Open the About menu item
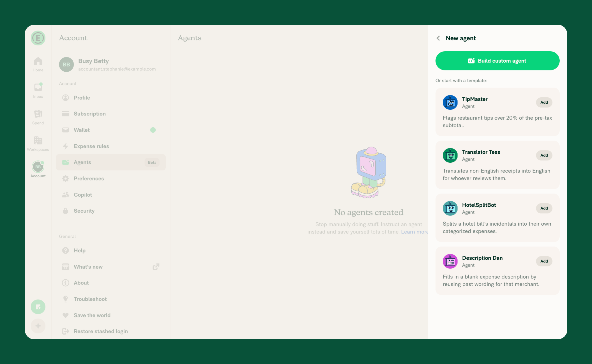The height and width of the screenshot is (364, 592). point(111,283)
